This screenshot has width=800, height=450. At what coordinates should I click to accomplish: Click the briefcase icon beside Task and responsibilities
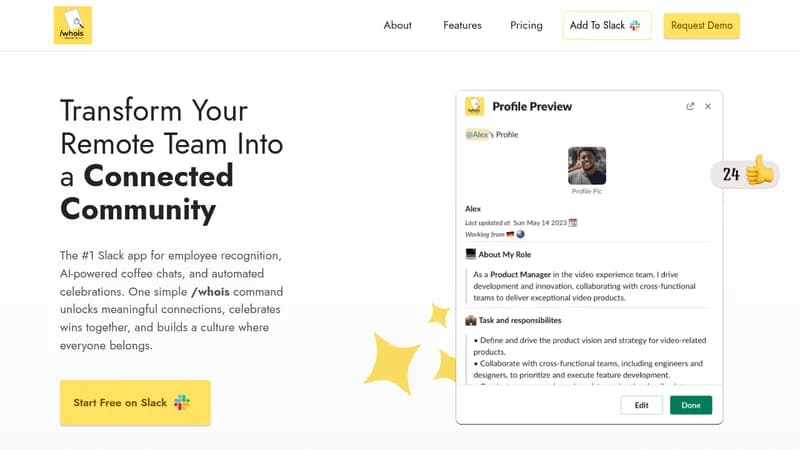click(470, 320)
